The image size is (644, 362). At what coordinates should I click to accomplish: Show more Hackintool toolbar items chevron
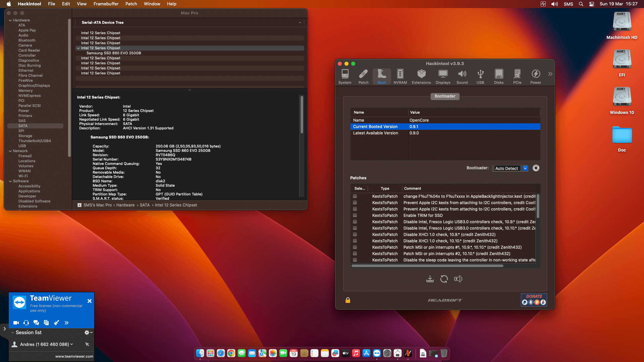(550, 74)
